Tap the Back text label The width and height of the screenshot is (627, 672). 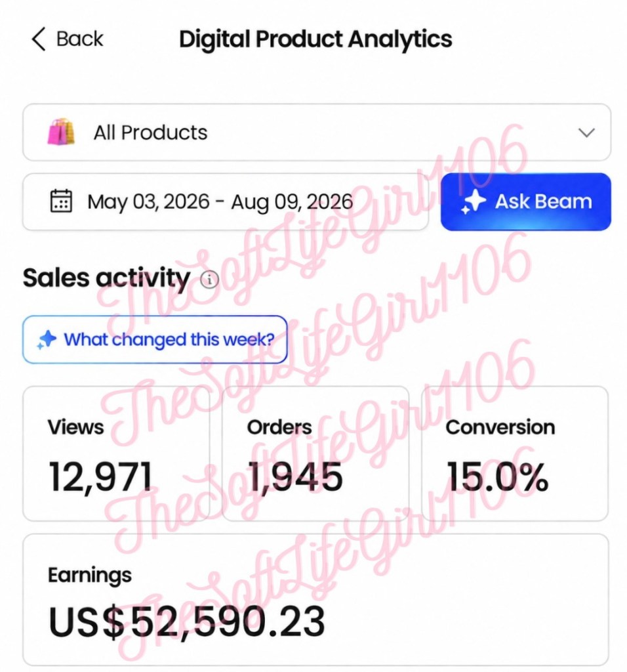(79, 39)
